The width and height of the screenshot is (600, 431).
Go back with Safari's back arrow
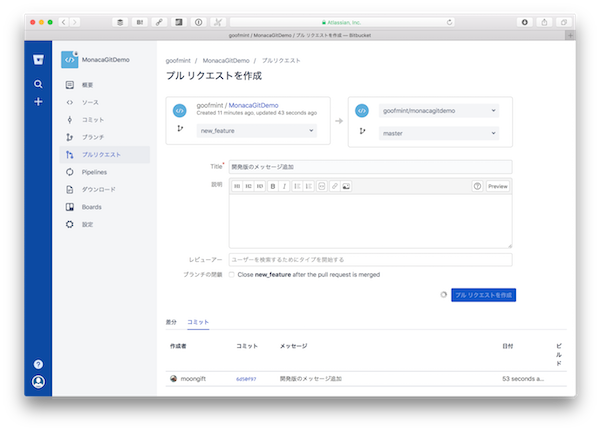(64, 22)
